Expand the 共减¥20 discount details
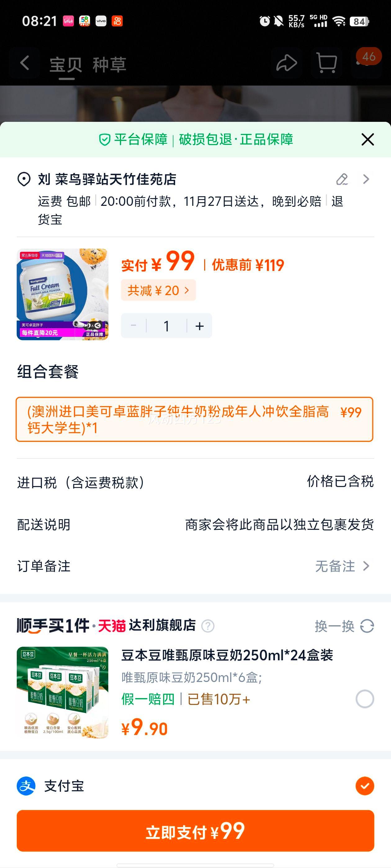Image resolution: width=391 pixels, height=868 pixels. 158,290
